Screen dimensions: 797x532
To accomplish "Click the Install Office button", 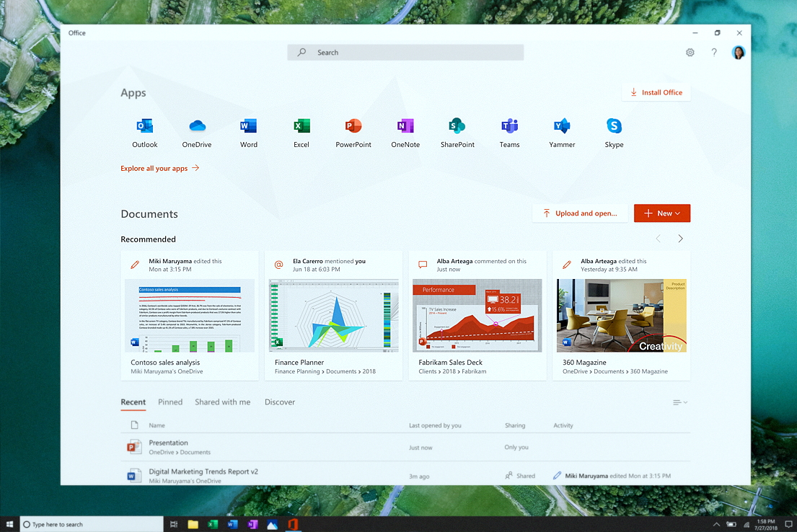I will point(656,92).
